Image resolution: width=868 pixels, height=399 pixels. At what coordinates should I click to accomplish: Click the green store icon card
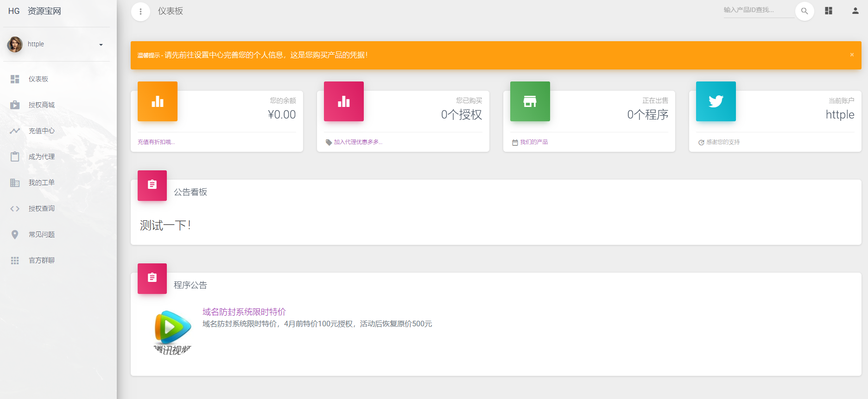click(530, 101)
